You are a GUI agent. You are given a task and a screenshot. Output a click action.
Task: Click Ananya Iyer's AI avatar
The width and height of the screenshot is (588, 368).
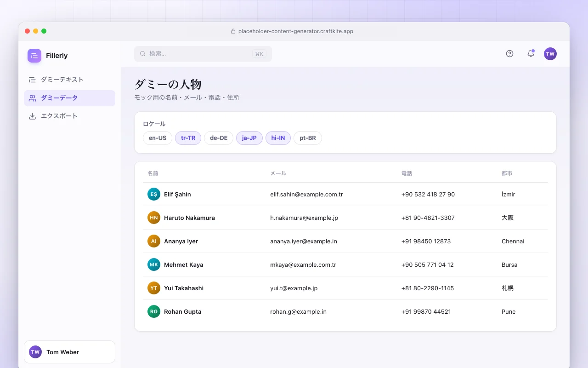coord(154,241)
